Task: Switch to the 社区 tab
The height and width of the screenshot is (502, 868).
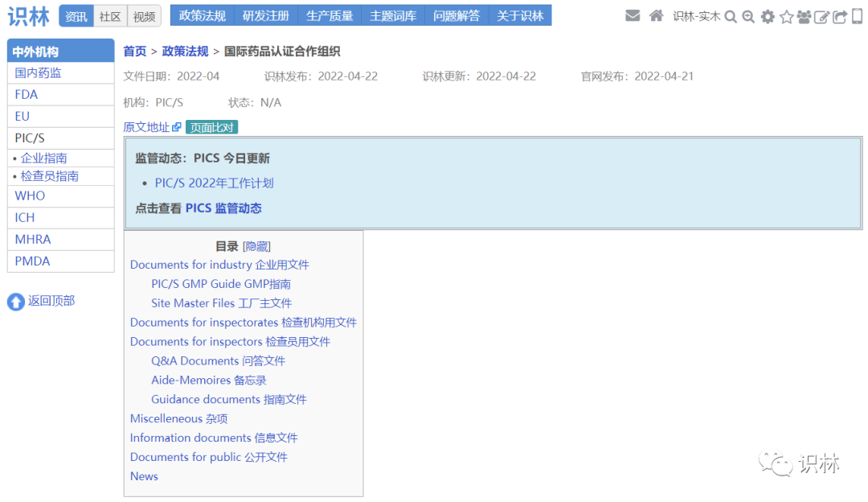Action: [110, 17]
